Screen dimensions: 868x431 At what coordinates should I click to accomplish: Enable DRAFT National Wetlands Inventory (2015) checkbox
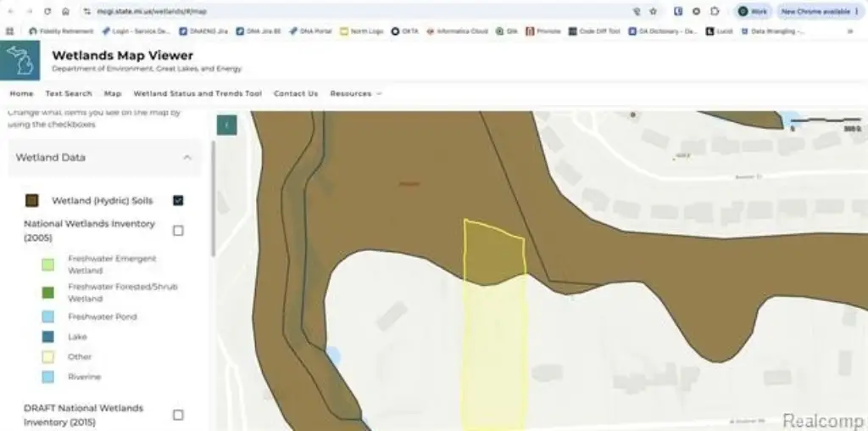click(178, 415)
